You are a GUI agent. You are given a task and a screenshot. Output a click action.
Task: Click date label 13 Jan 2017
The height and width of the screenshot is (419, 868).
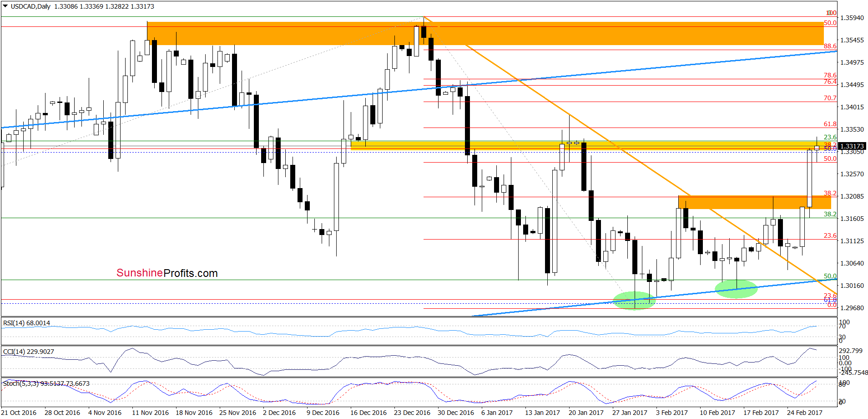point(542,413)
